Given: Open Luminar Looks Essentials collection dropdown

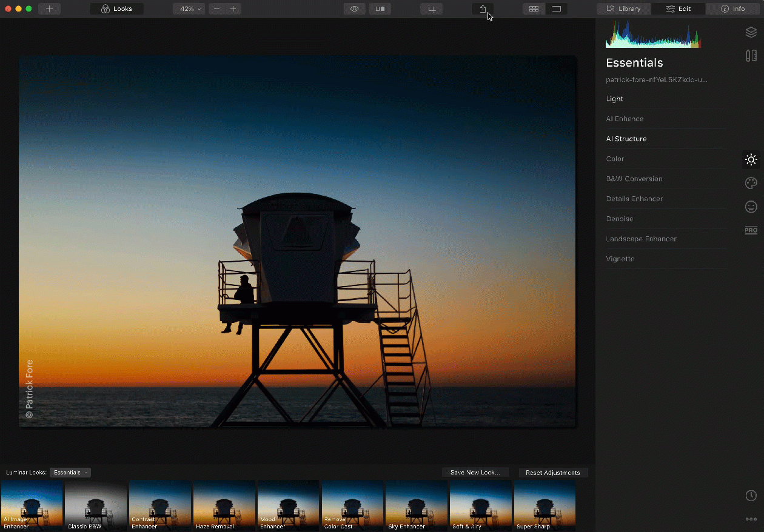Looking at the screenshot, I should click(x=70, y=473).
